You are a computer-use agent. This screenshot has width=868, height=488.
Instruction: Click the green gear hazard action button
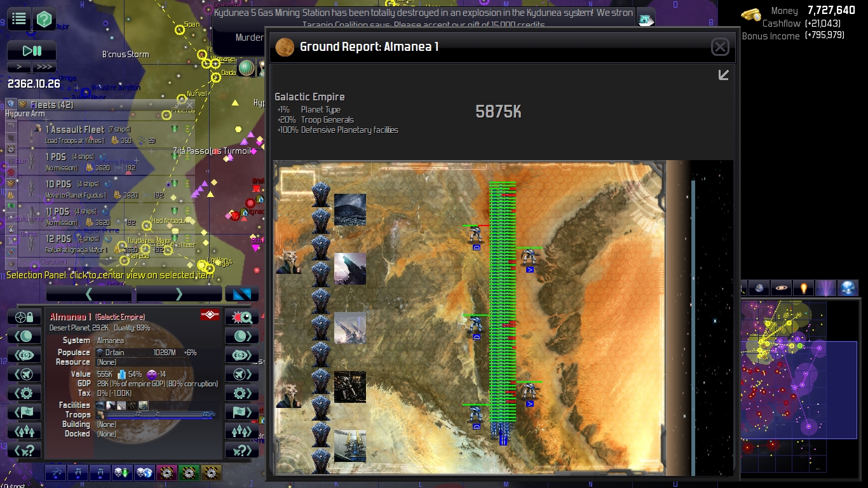point(189,472)
